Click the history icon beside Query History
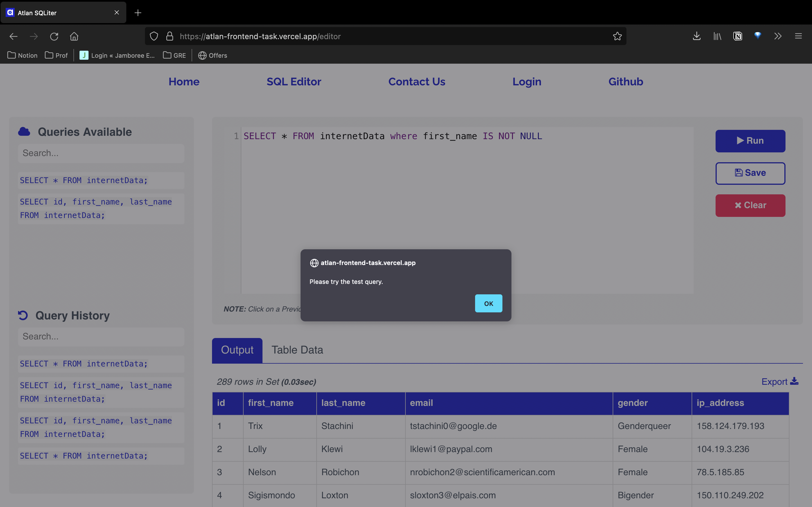The height and width of the screenshot is (507, 812). pos(22,315)
